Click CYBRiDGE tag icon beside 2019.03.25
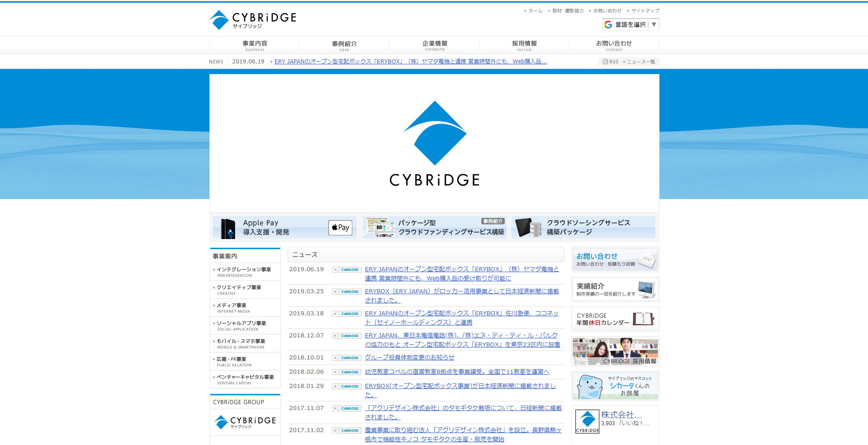Viewport: 868px width, 445px height. point(347,292)
